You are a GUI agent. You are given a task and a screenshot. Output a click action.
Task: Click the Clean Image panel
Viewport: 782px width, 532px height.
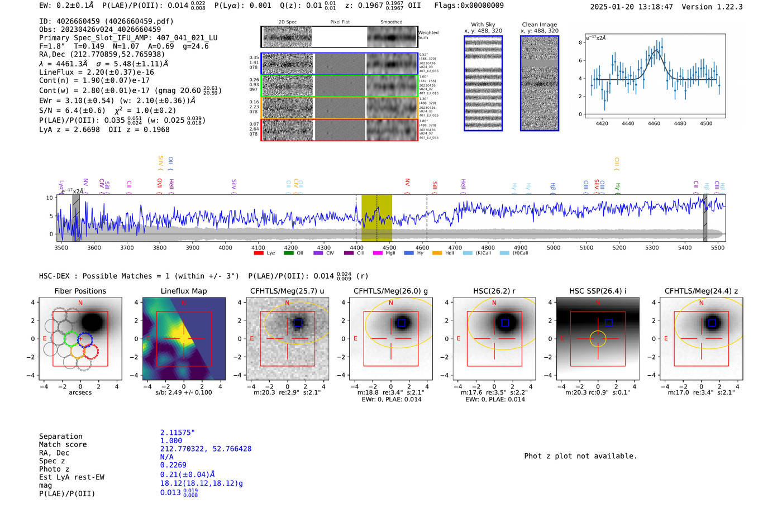coord(540,83)
